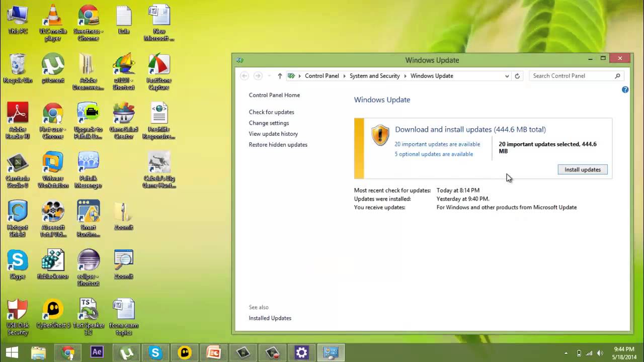This screenshot has height=362, width=644.
Task: Click the blue help question mark icon
Action: (x=625, y=90)
